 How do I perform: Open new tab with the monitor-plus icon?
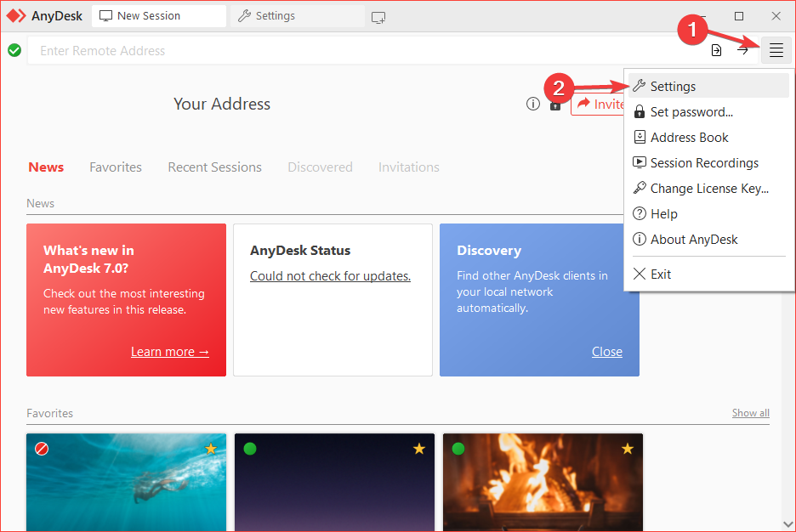coord(378,17)
